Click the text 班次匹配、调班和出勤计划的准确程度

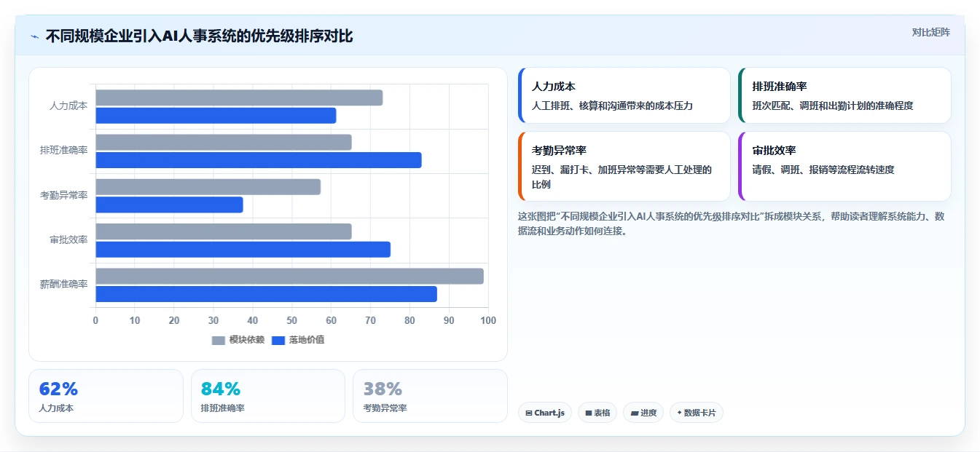(833, 106)
